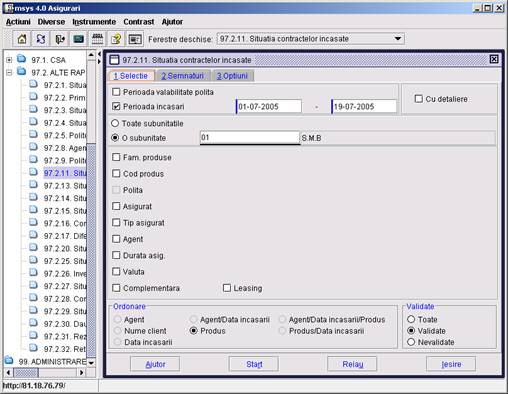Click the 97.2. ALTE RAP folder icon
Image resolution: width=508 pixels, height=394 pixels.
[x=22, y=71]
